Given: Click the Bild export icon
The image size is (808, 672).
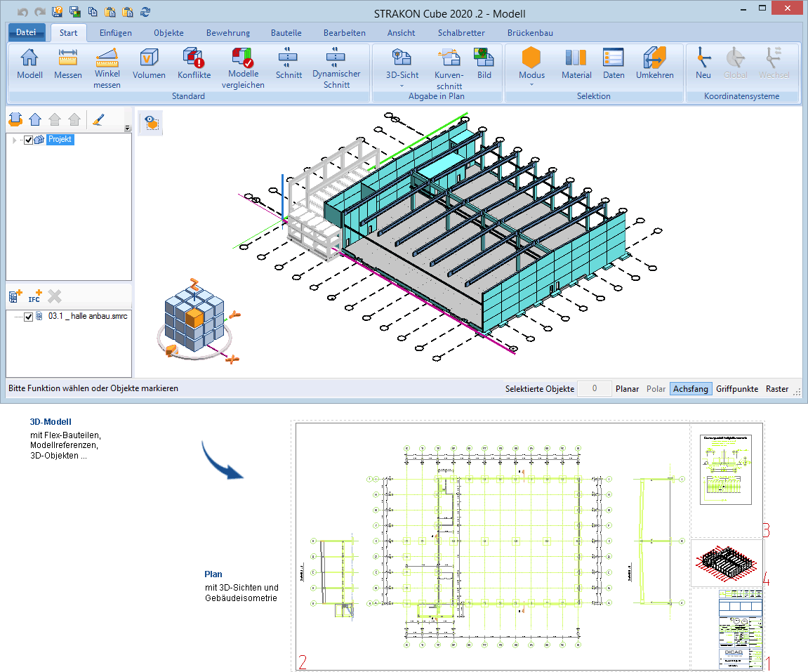Looking at the screenshot, I should click(484, 63).
